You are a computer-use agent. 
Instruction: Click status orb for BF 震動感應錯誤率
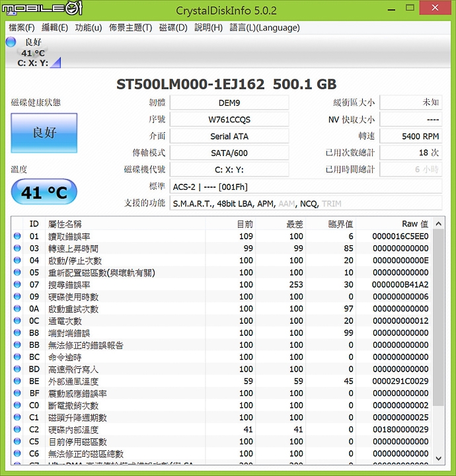pyautogui.click(x=17, y=393)
